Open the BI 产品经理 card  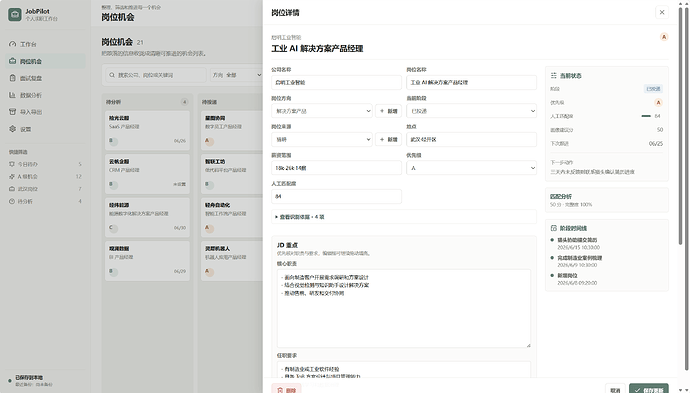point(147,260)
